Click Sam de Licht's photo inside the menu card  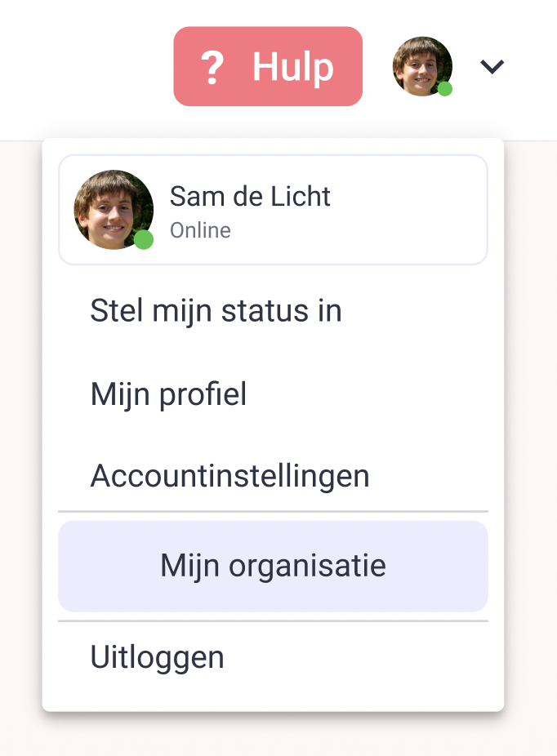[x=114, y=209]
